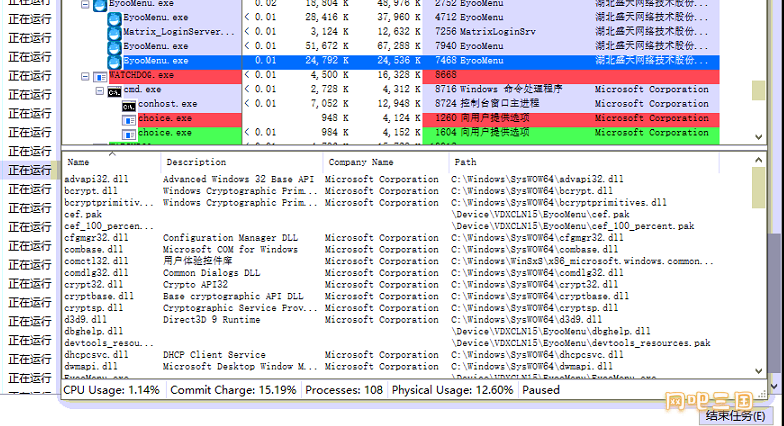Click the cell '8716 Windows 命令处理程序'
Screen dimensions: 784x426
click(498, 90)
